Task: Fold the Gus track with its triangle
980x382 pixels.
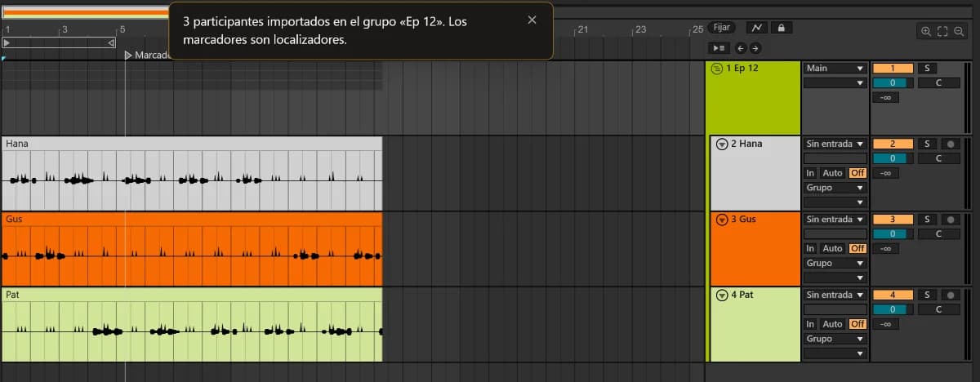Action: (x=721, y=220)
